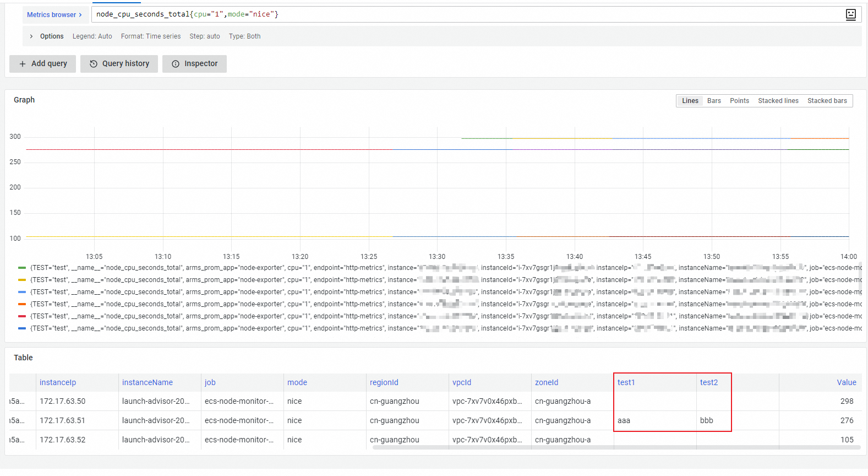The width and height of the screenshot is (868, 476).
Task: Sort table by zoneId column
Action: point(547,382)
